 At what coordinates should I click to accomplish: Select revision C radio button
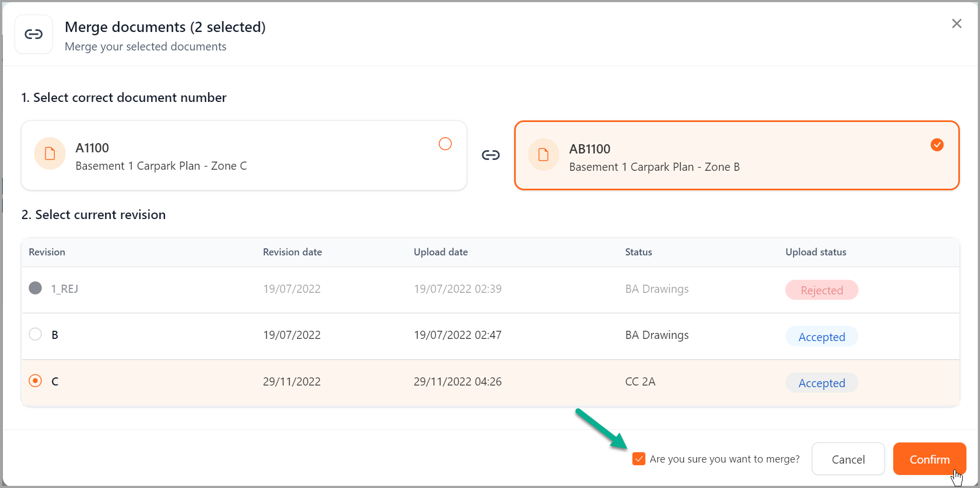coord(35,381)
